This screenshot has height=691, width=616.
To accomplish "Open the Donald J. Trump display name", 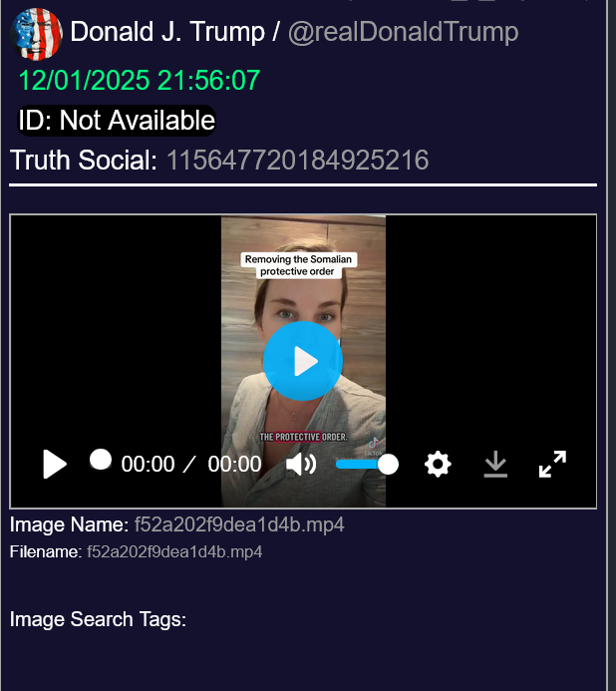I will coord(167,33).
